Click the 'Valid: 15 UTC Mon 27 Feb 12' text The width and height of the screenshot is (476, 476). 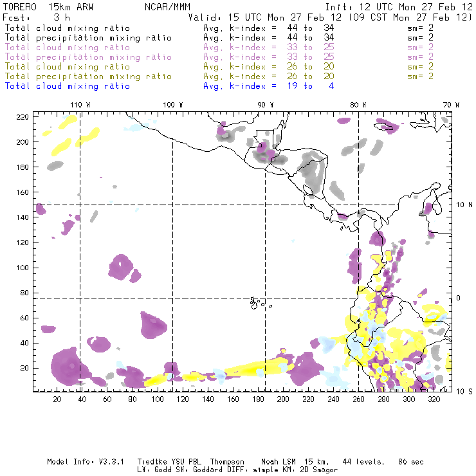[265, 17]
